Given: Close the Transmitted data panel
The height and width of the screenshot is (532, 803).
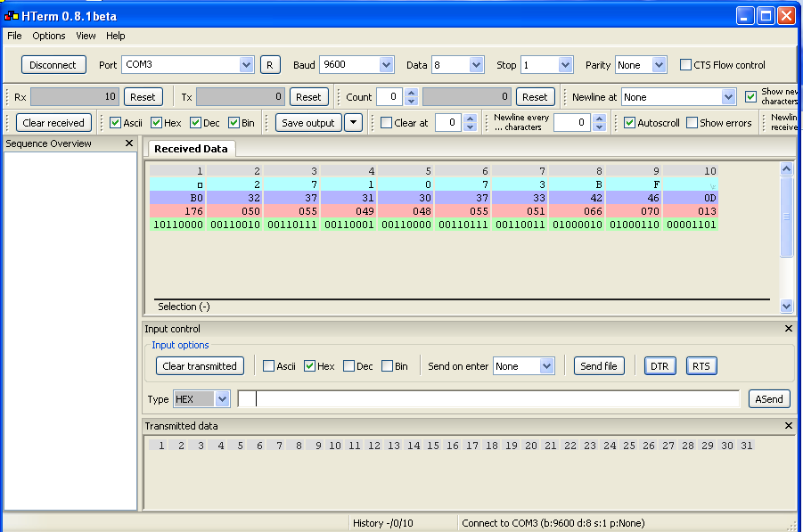Looking at the screenshot, I should click(x=789, y=425).
